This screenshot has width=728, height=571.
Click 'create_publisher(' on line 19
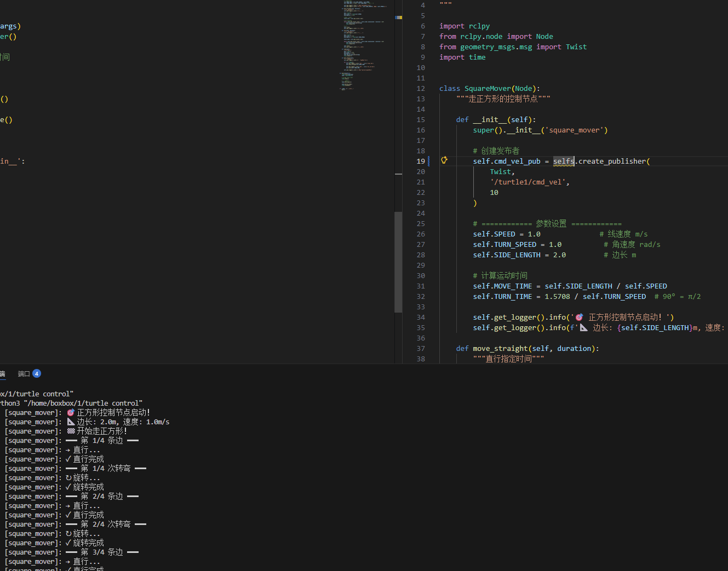coord(614,162)
